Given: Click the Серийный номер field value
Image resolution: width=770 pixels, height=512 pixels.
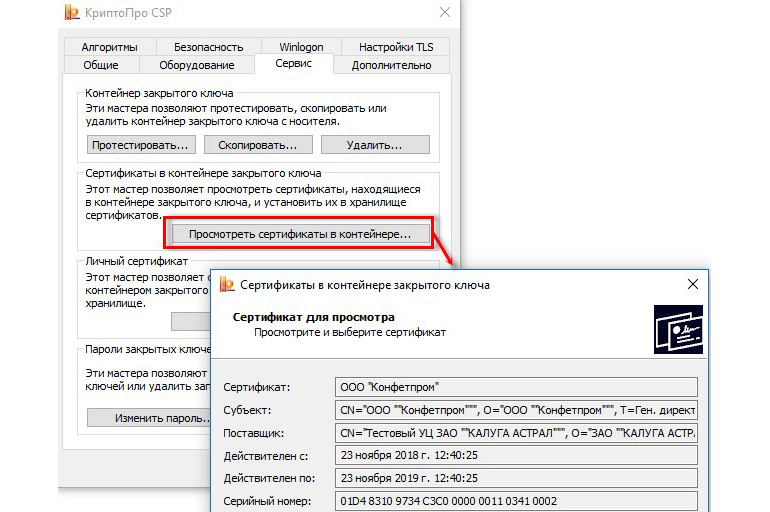Looking at the screenshot, I should pyautogui.click(x=516, y=501).
